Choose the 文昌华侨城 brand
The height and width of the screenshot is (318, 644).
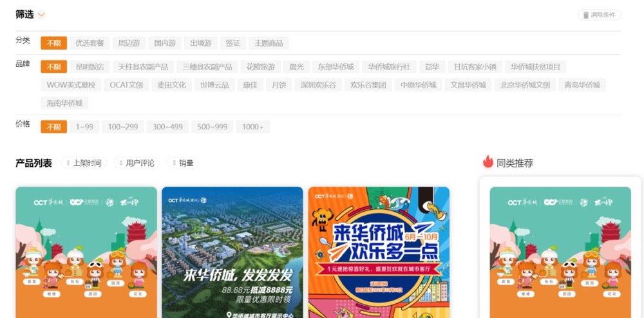pos(468,85)
